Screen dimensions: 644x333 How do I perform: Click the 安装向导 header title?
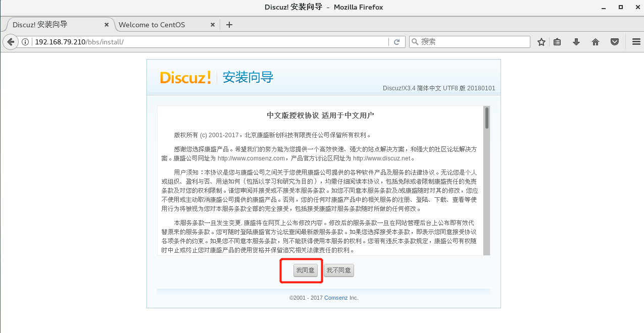pos(248,77)
